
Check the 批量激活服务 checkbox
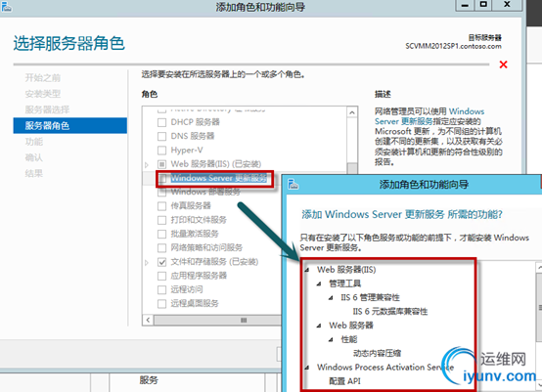tap(161, 234)
